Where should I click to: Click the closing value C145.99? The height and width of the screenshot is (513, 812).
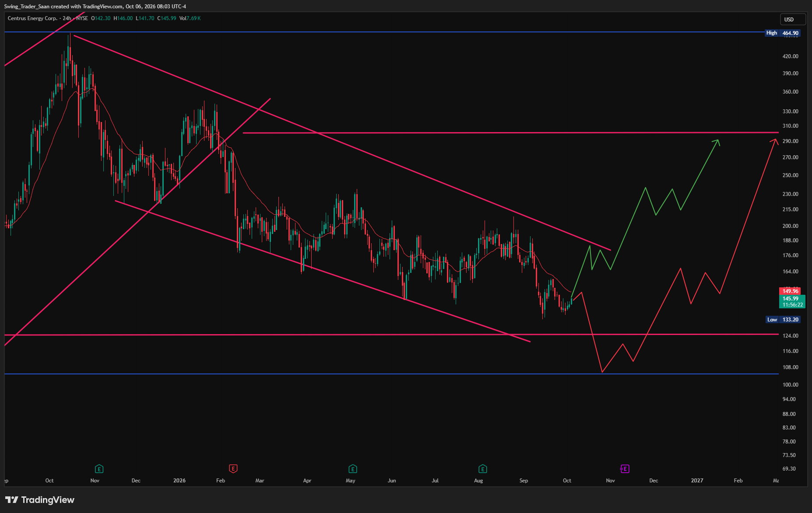click(167, 18)
